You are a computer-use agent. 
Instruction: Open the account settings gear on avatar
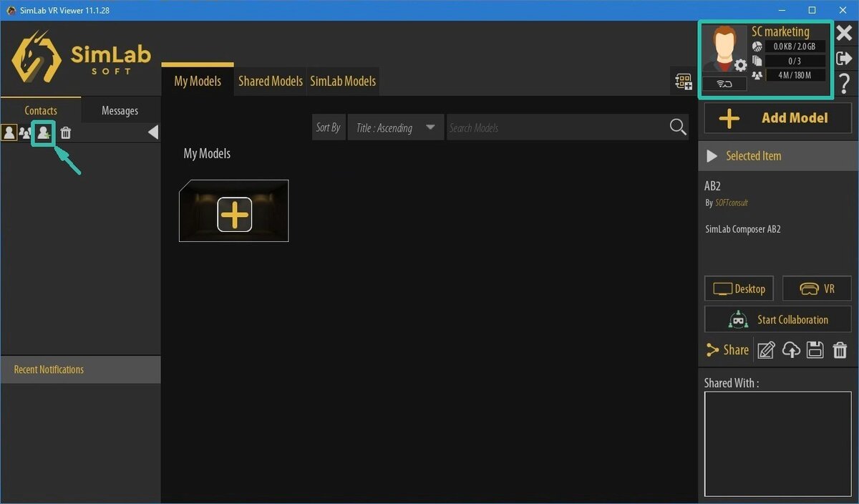[x=740, y=66]
